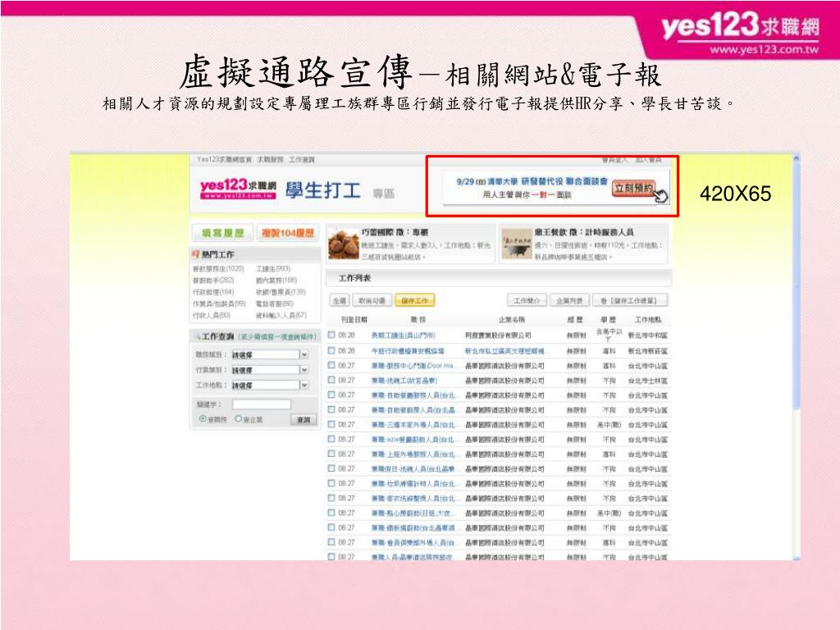Select the 查企業 radio button
This screenshot has width=840, height=630.
[239, 419]
